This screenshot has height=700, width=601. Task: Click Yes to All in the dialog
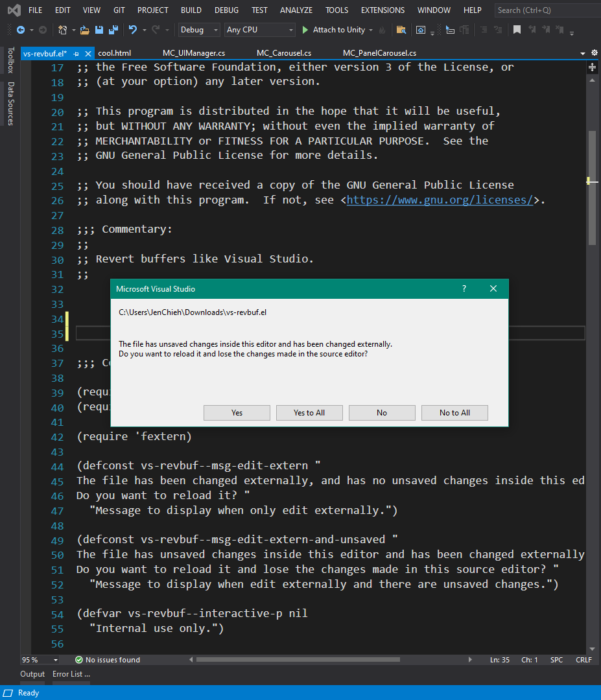309,413
